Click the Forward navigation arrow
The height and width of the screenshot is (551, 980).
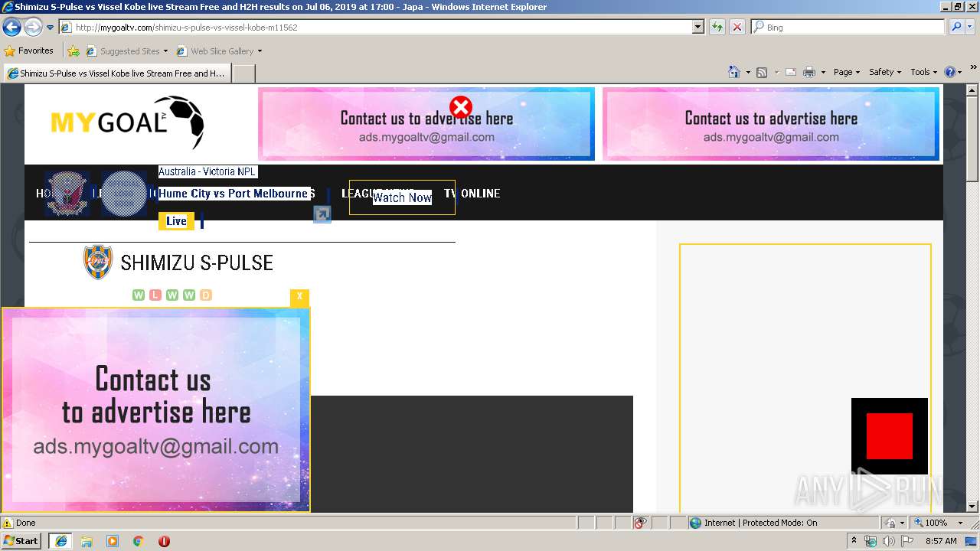[x=33, y=28]
